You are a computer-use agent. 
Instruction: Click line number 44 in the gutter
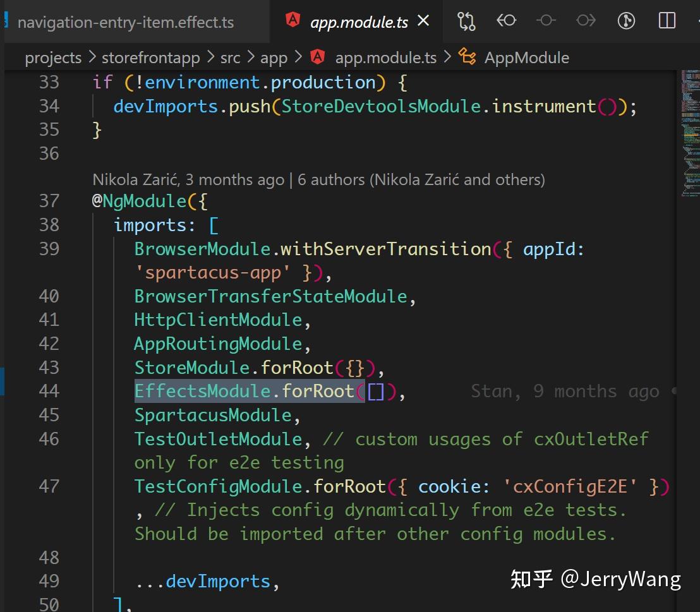(x=49, y=391)
